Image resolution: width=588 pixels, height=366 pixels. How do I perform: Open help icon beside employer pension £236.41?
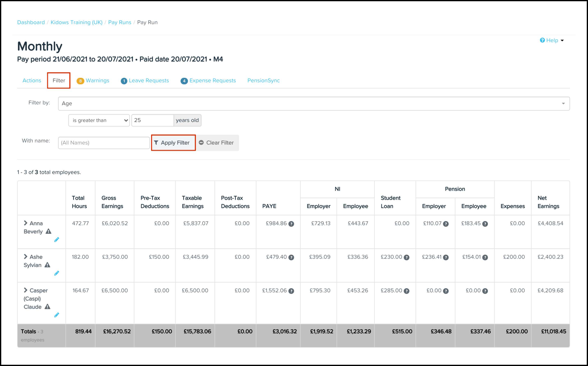(446, 258)
